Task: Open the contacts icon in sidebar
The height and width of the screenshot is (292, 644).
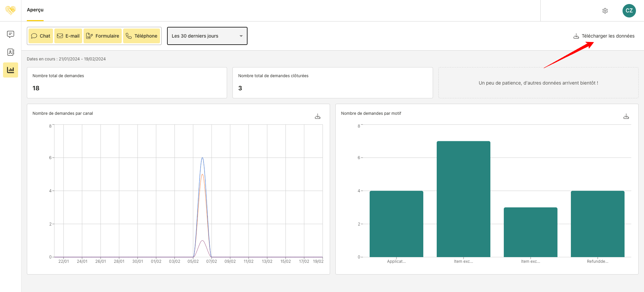Action: [10, 52]
